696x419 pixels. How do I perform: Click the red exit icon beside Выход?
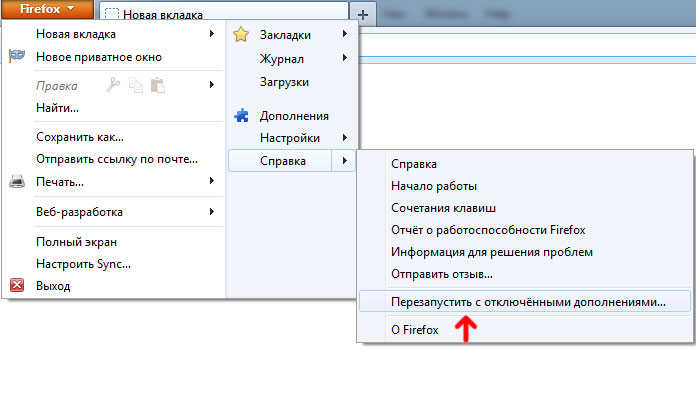[x=16, y=286]
